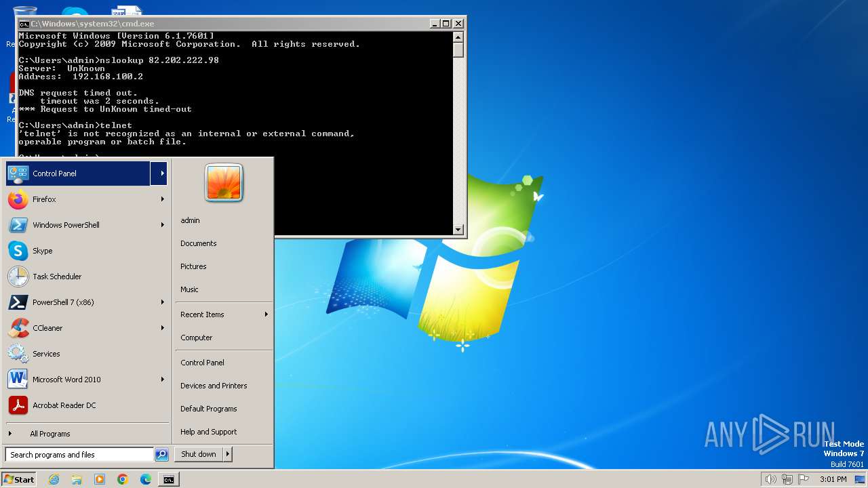Expand Windows PowerShell jump list arrow
Screen dimensions: 868x488
pyautogui.click(x=162, y=225)
